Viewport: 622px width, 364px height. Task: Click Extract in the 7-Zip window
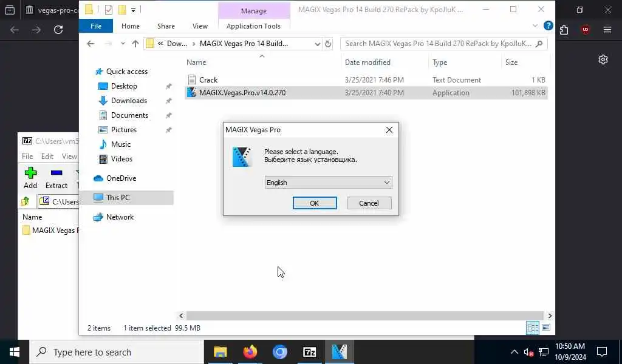56,178
